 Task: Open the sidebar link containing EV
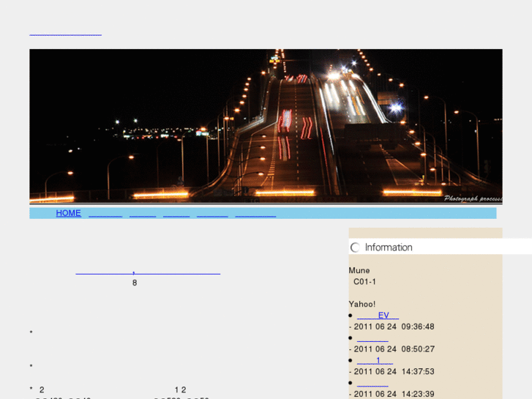coord(378,316)
